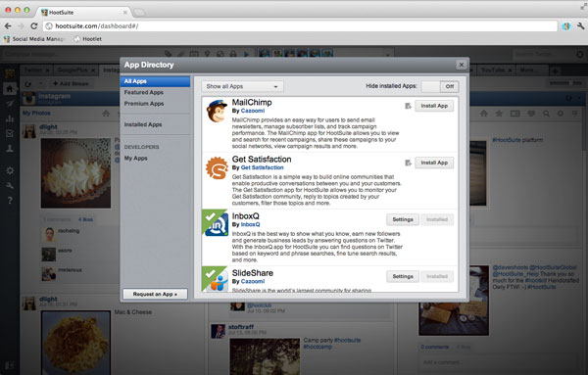Click Install App for Get Satisfaction
The height and width of the screenshot is (375, 588).
click(x=434, y=163)
